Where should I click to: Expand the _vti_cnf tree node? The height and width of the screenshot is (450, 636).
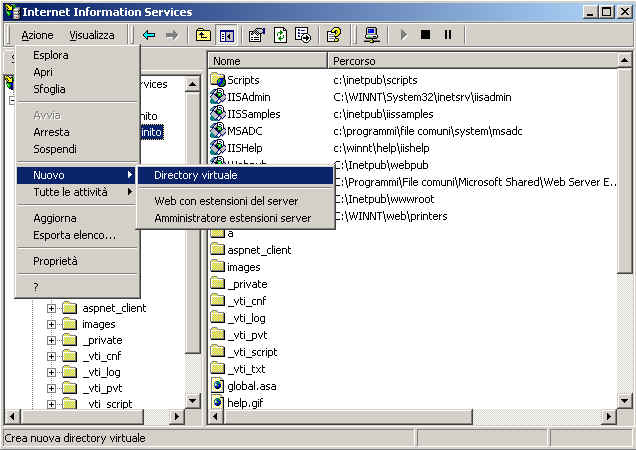51,356
